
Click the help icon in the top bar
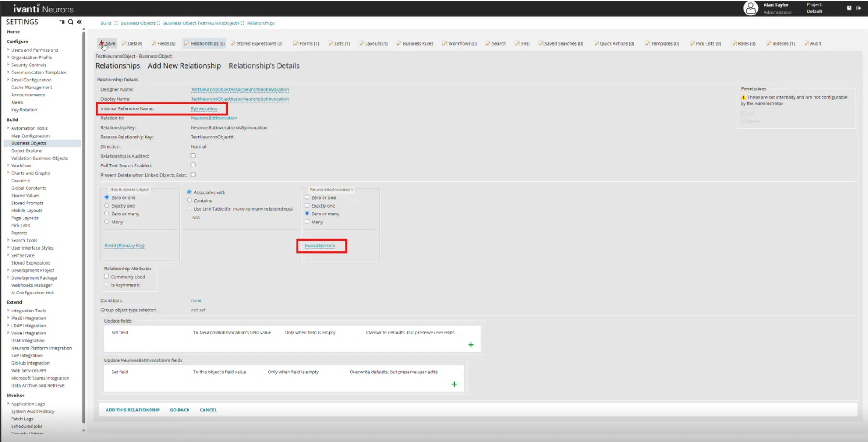pyautogui.click(x=849, y=8)
